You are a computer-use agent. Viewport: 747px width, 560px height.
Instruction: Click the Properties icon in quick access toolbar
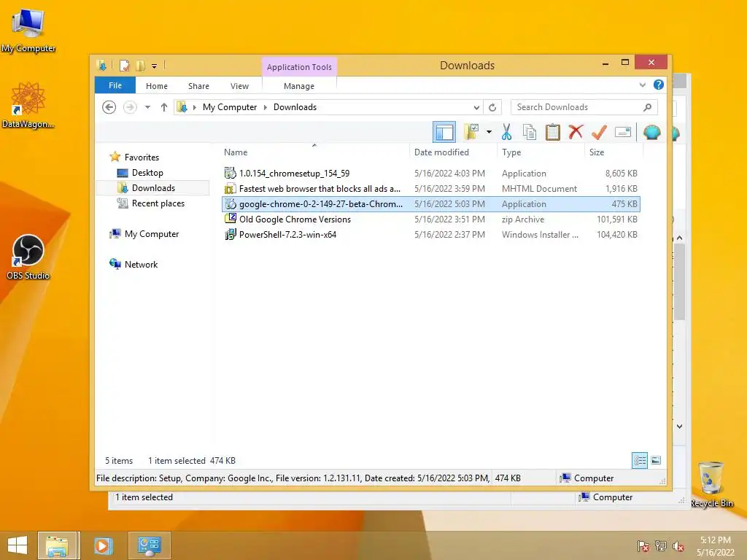(124, 65)
